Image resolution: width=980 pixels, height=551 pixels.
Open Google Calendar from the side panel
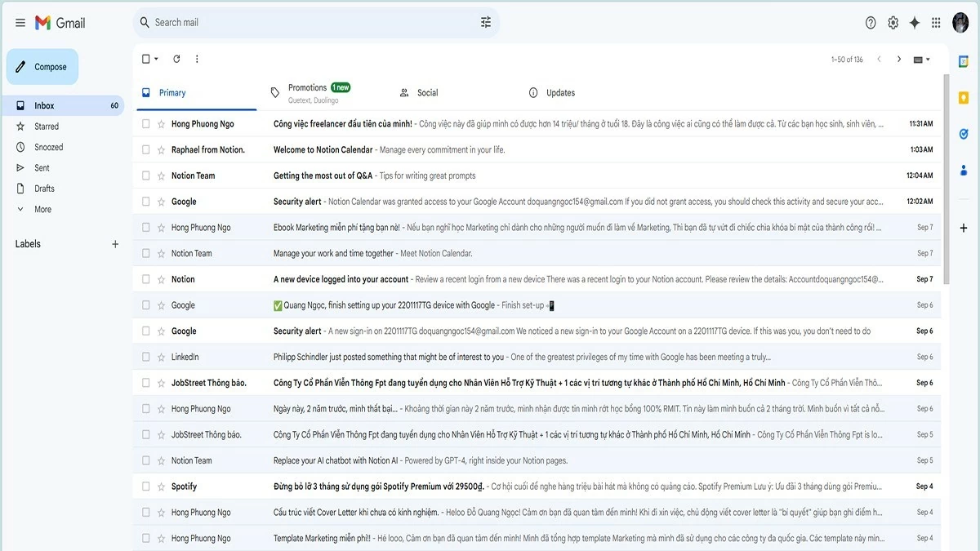964,59
